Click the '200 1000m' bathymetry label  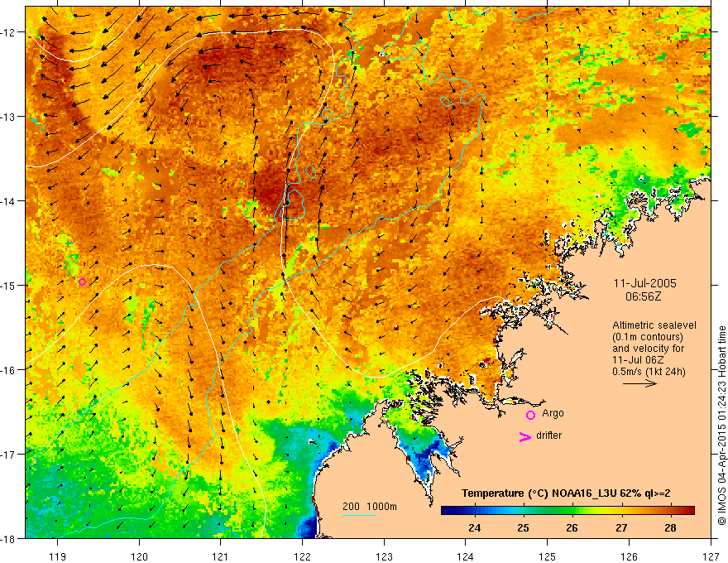[x=370, y=507]
